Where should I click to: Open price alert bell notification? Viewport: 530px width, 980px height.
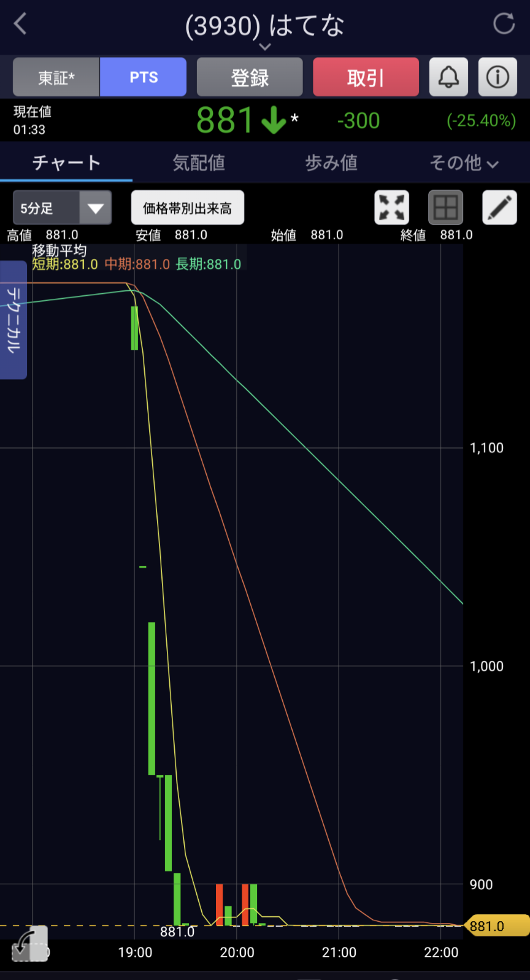(448, 77)
